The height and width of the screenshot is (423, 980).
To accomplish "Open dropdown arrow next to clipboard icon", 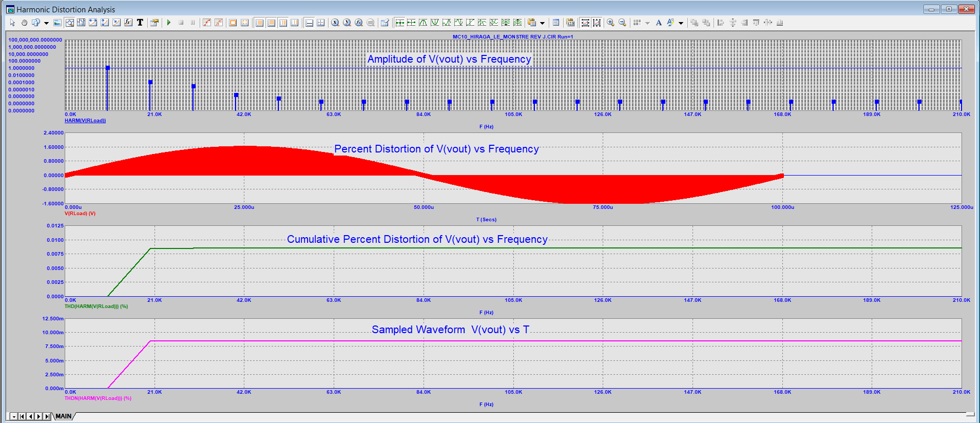I will pos(542,23).
